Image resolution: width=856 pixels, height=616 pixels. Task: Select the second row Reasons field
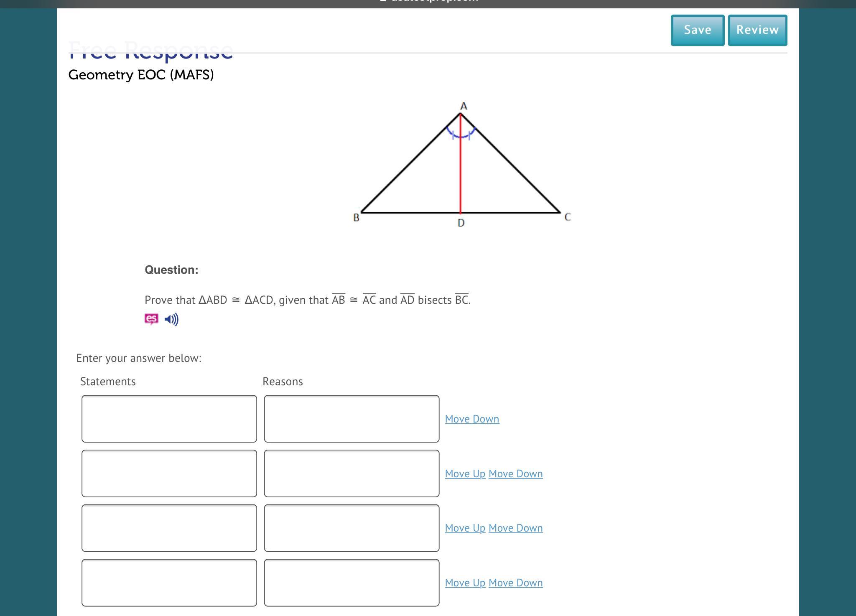point(352,473)
